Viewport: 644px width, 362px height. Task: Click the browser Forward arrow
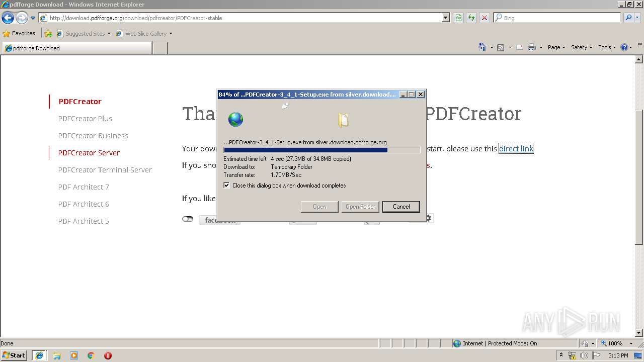22,18
